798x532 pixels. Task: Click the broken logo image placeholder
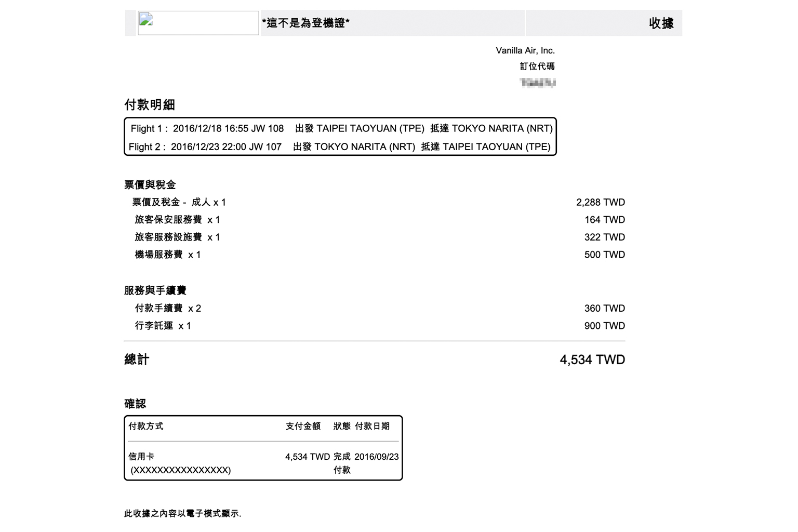coord(198,23)
